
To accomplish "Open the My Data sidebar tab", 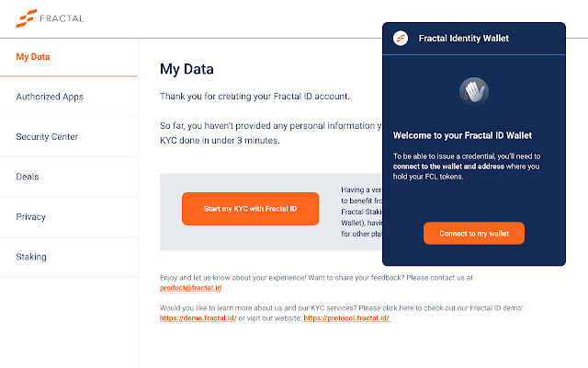I will click(x=33, y=57).
